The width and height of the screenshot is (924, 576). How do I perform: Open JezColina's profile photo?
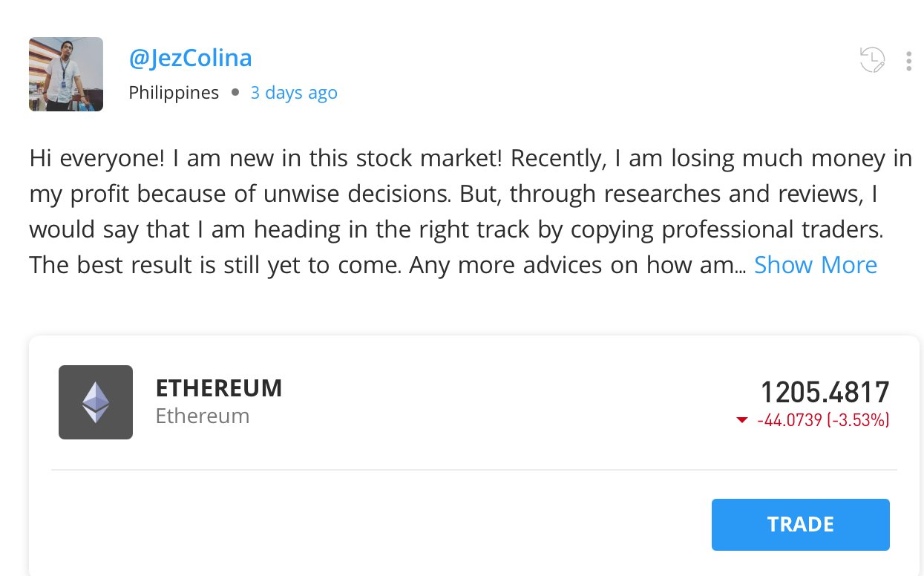(x=66, y=74)
